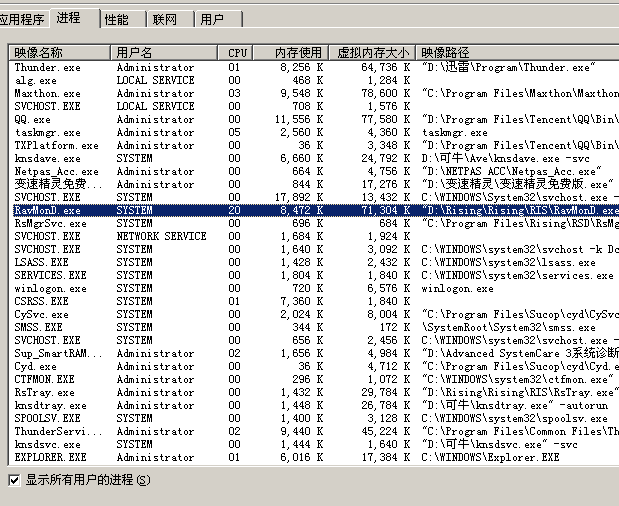The image size is (619, 506).
Task: Click the C:\WINDOWS\Explorer.EXE path
Action: coord(490,457)
